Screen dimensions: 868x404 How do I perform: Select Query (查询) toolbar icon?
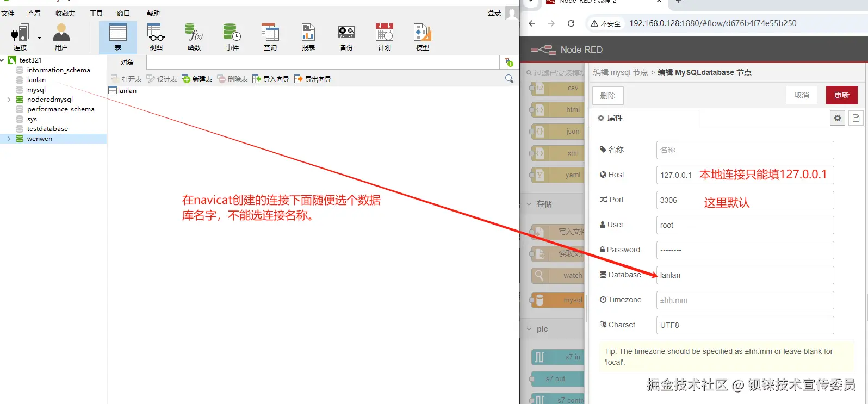click(270, 38)
